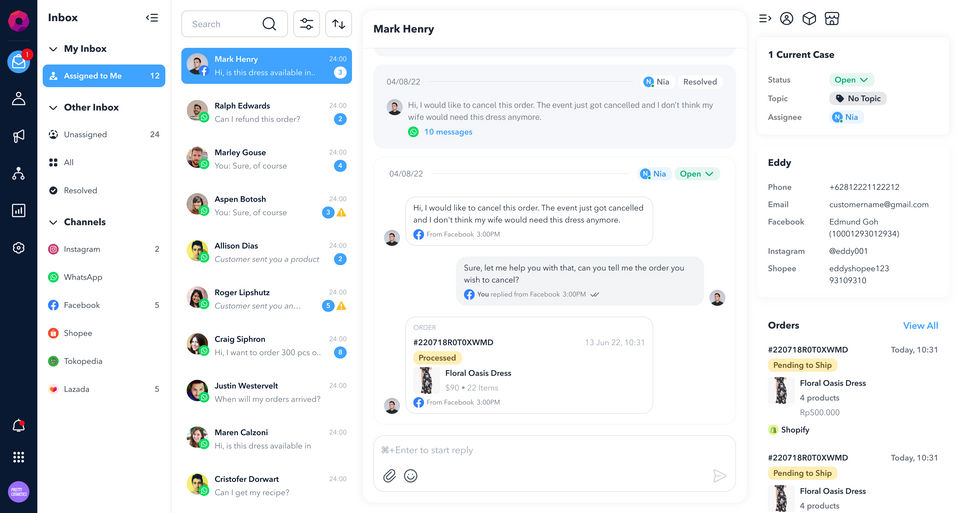Open Aspen Botosh conversation

click(266, 206)
